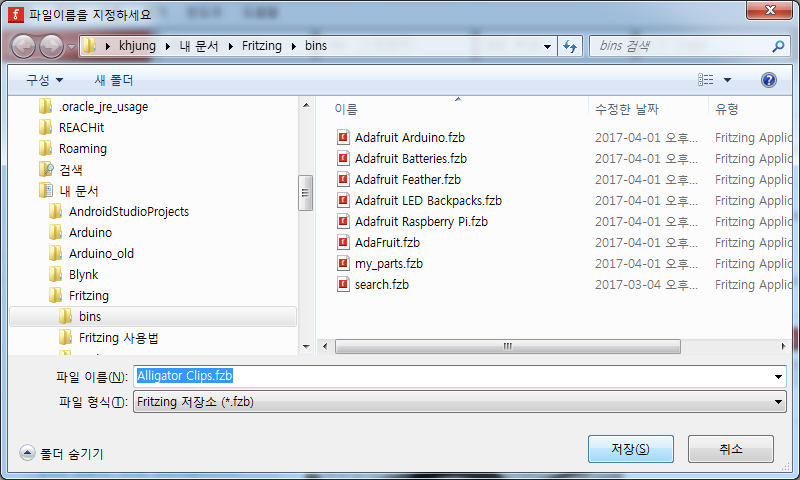Click the 취소 button
The width and height of the screenshot is (800, 480).
click(731, 449)
